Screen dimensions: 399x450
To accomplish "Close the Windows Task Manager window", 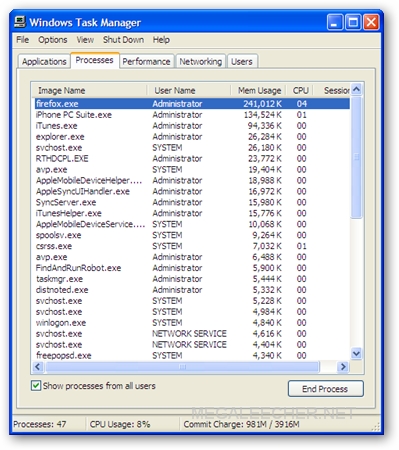I will click(371, 23).
